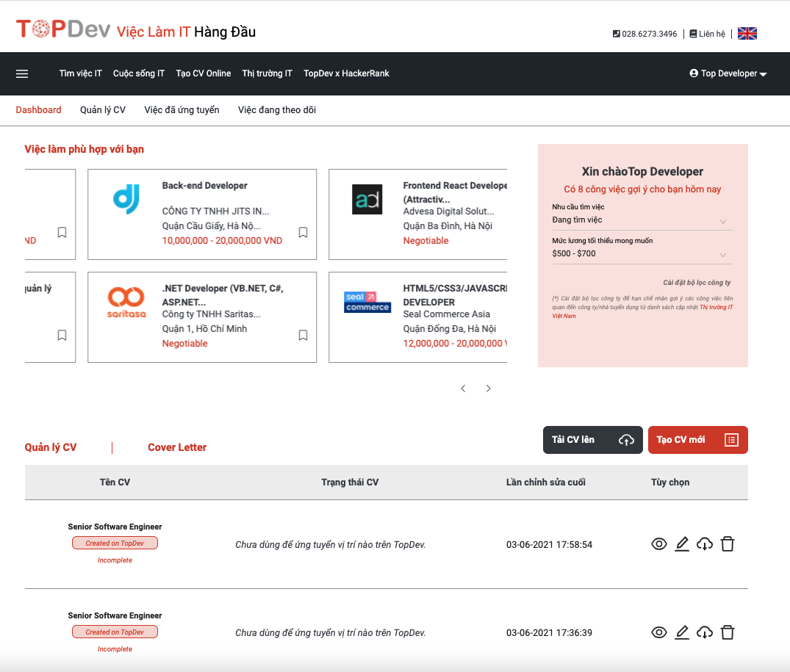Image resolution: width=790 pixels, height=672 pixels.
Task: Preview second CV with the eye icon
Action: click(x=659, y=632)
